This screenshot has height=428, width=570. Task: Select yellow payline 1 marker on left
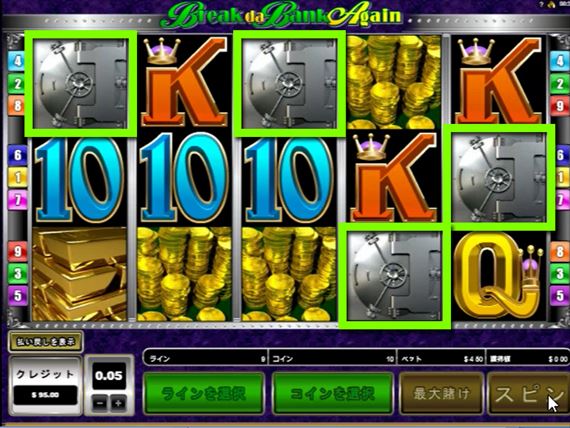pos(17,177)
